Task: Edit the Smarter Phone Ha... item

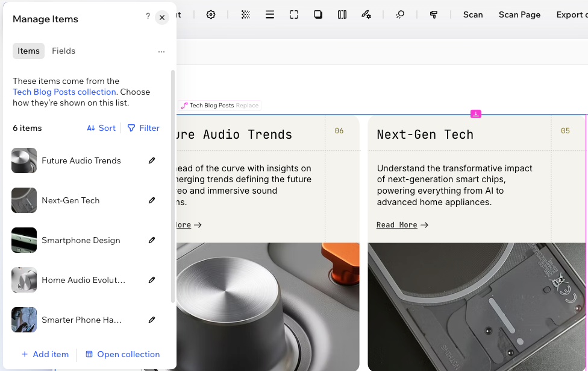Action: point(151,320)
